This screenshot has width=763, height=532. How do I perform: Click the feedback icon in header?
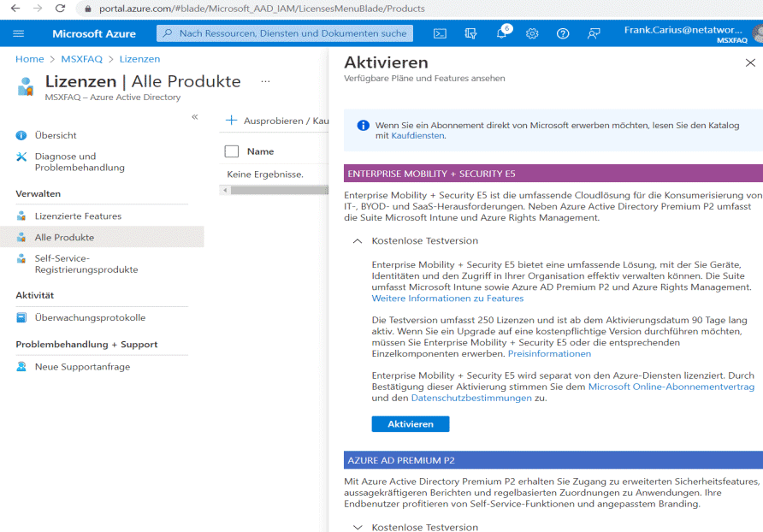[x=594, y=33]
